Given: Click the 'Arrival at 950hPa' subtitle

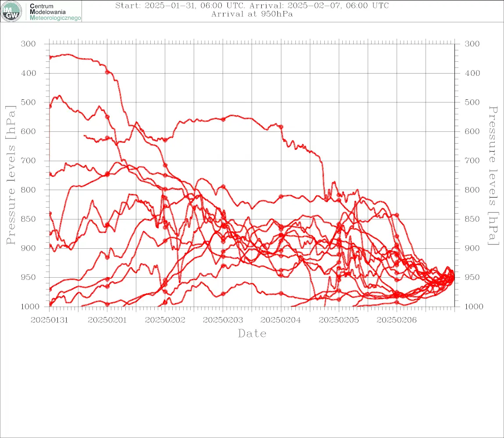Looking at the screenshot, I should [x=252, y=14].
